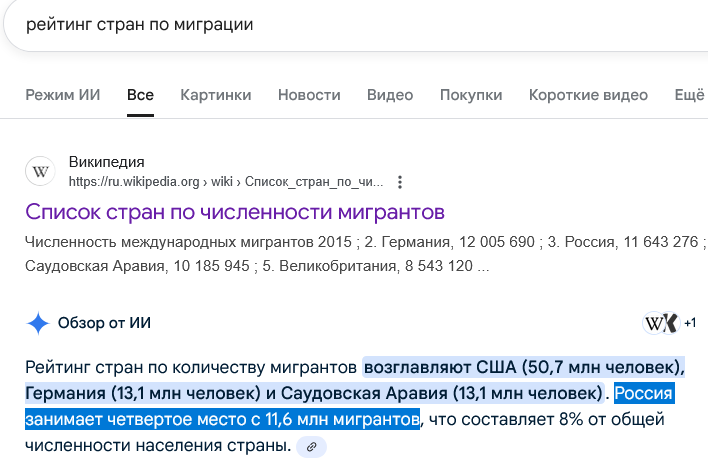Click the Wikipedia source icon in AI overview

coord(654,323)
